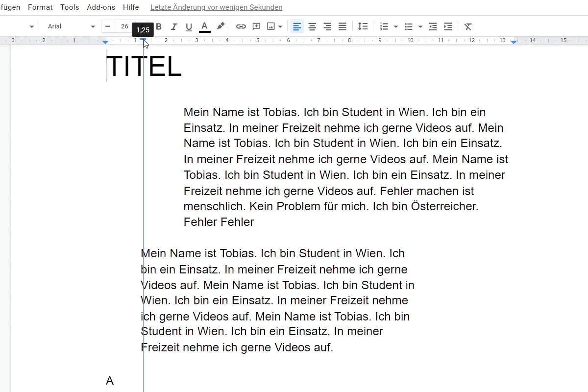Align text left
The width and height of the screenshot is (588, 392).
coord(297,26)
